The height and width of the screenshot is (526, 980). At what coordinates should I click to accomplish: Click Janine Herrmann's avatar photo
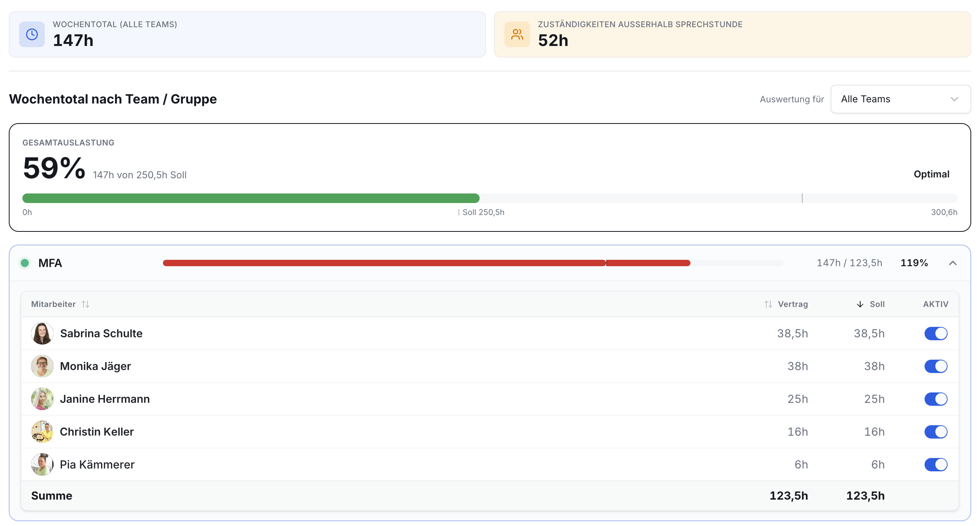coord(42,399)
